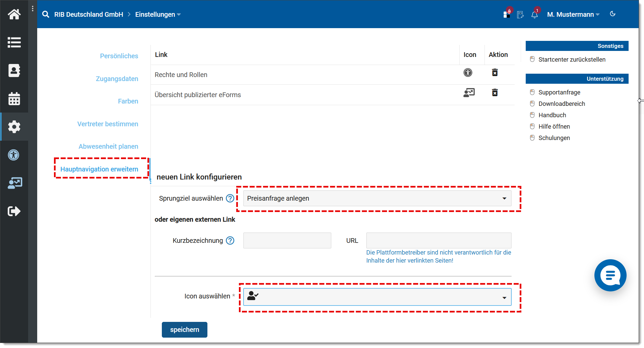644x348 pixels.
Task: Open the contacts address book sidebar icon
Action: click(x=14, y=71)
